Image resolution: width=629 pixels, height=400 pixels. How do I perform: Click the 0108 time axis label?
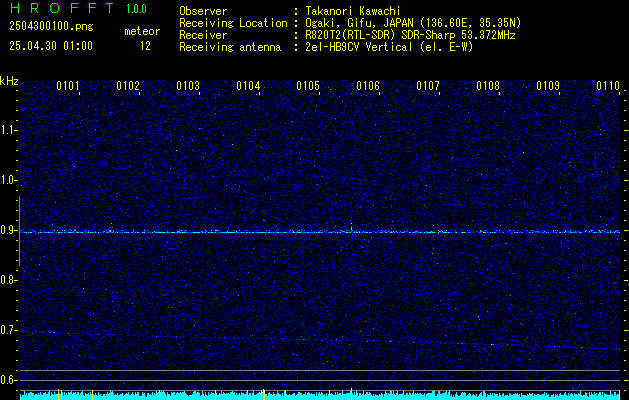(x=488, y=86)
